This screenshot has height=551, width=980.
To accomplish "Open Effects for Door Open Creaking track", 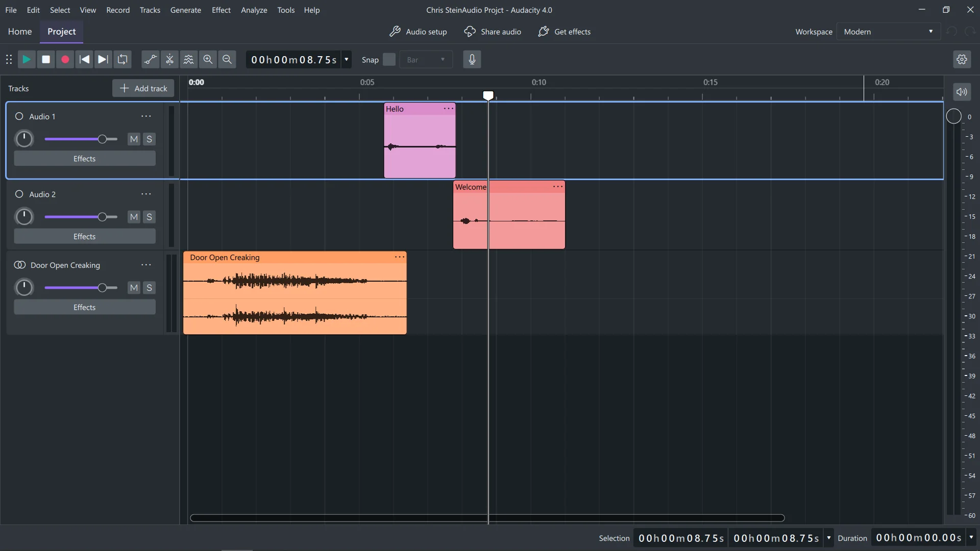I will click(x=85, y=307).
